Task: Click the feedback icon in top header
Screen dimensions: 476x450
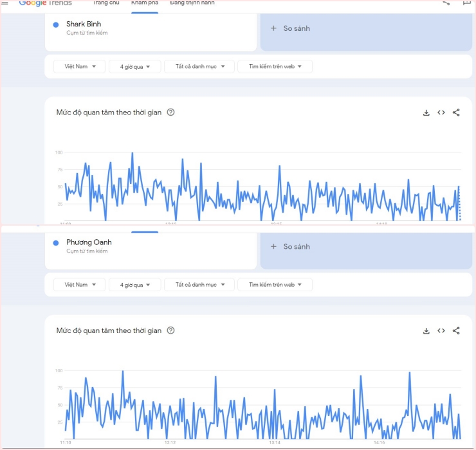Action: (466, 3)
